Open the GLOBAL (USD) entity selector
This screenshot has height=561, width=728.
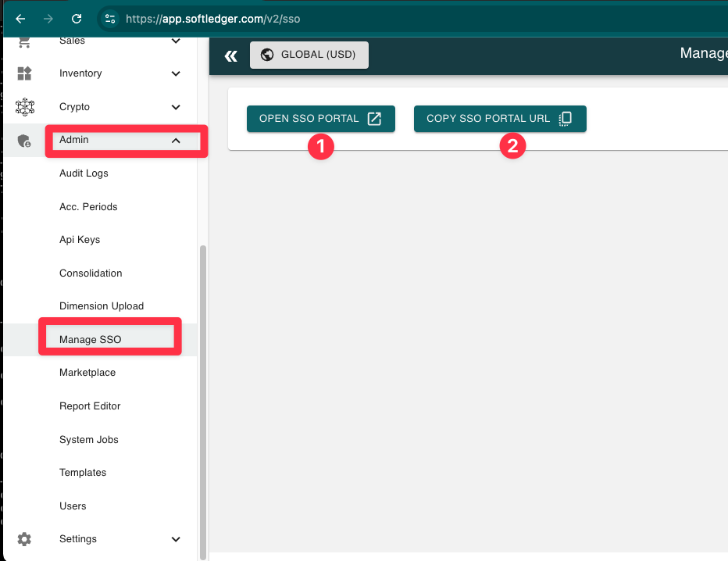309,55
